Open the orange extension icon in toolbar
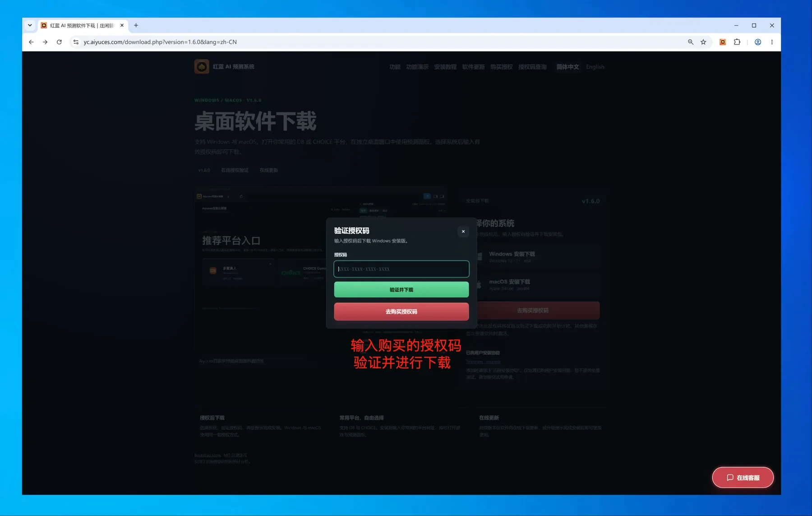This screenshot has width=812, height=516. click(x=723, y=42)
